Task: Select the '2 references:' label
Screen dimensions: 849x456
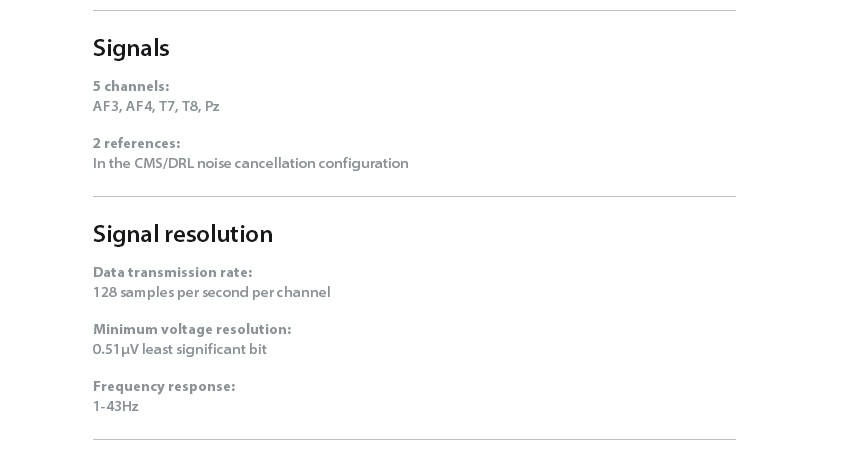Action: point(136,143)
